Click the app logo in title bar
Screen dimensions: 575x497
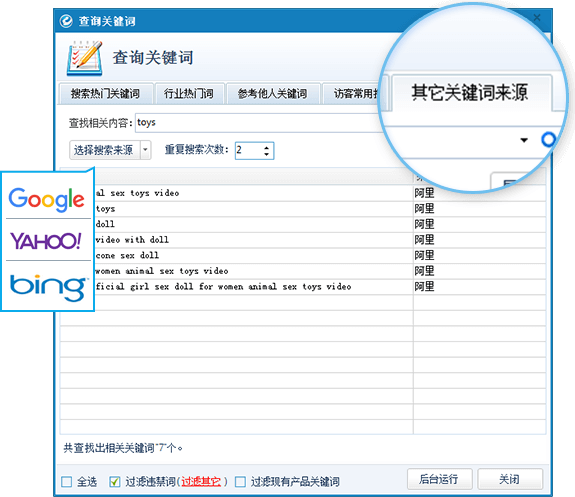pos(66,21)
